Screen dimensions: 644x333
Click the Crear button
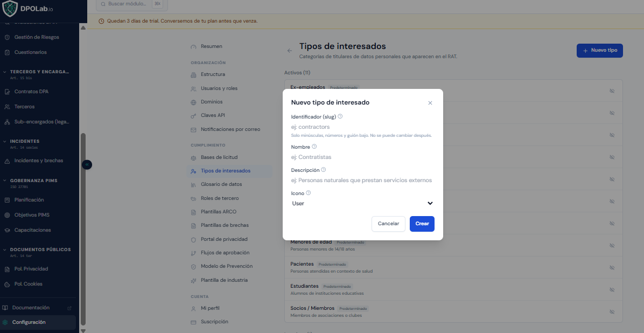(422, 224)
